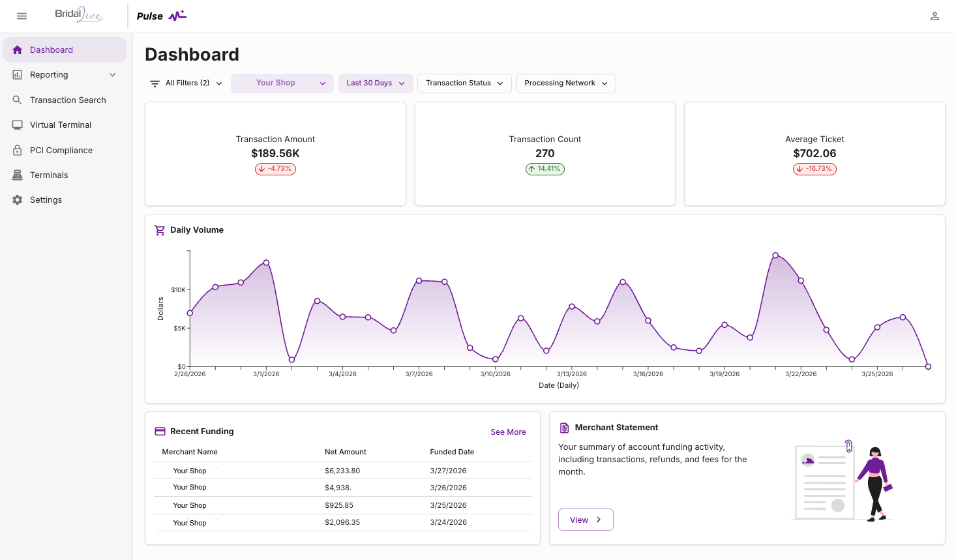Click the Settings gear icon
Screen dimensions: 956x560
pyautogui.click(x=18, y=200)
